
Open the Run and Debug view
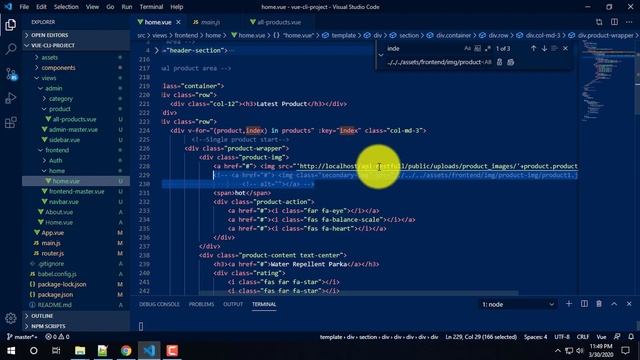pyautogui.click(x=11, y=98)
